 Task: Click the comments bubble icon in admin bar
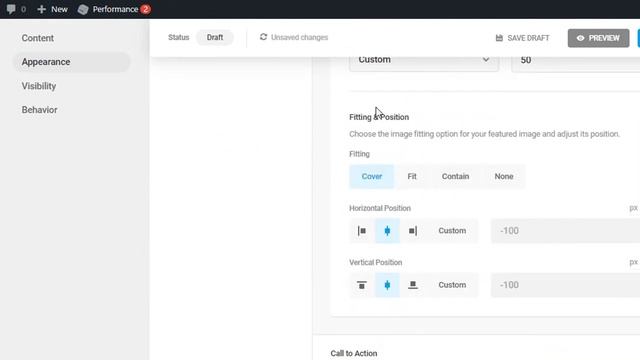(x=11, y=9)
